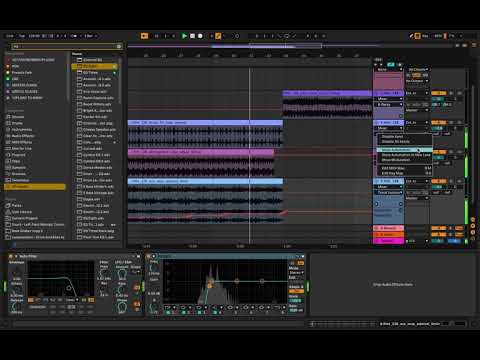This screenshot has height=360, width=480.
Task: Start playback with the green Play button
Action: coord(184,36)
